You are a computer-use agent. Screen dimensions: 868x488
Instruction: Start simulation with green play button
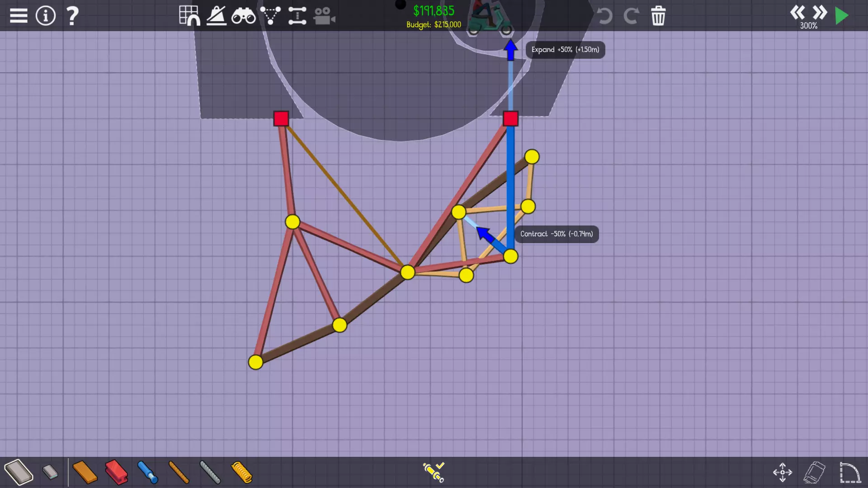coord(841,16)
